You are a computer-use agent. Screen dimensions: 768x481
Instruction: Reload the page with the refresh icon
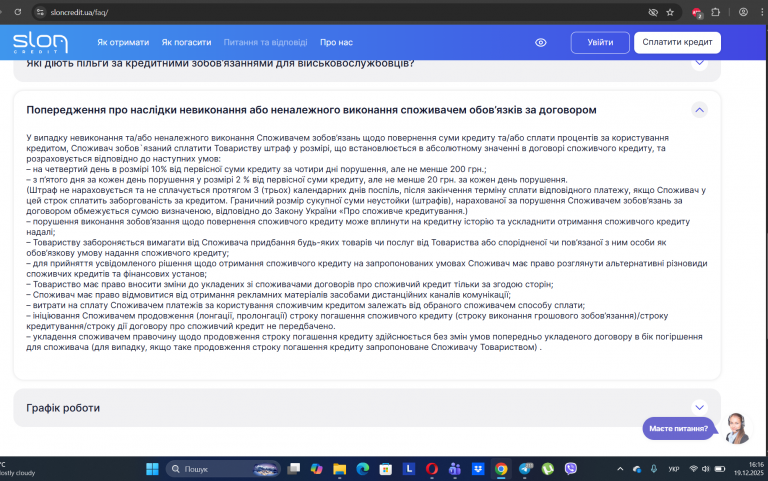click(x=18, y=12)
